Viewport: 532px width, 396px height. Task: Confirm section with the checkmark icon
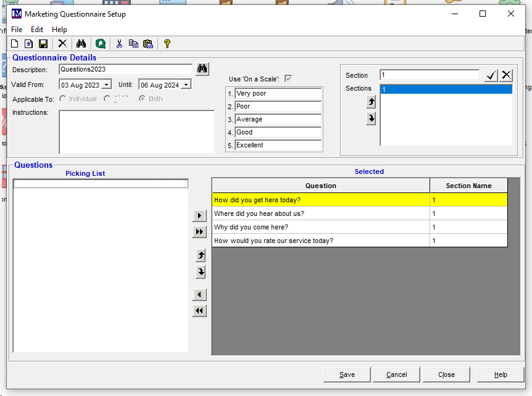tap(491, 75)
